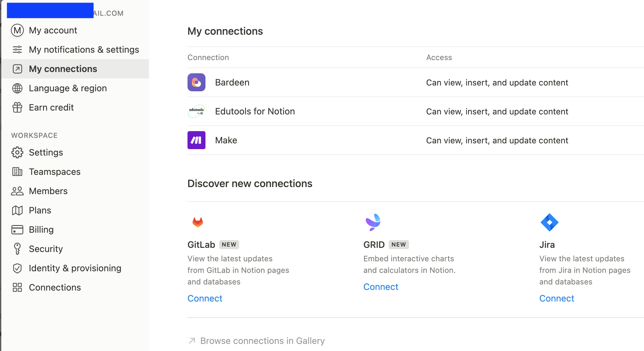
Task: Click the GitLab fox logo
Action: pos(198,222)
